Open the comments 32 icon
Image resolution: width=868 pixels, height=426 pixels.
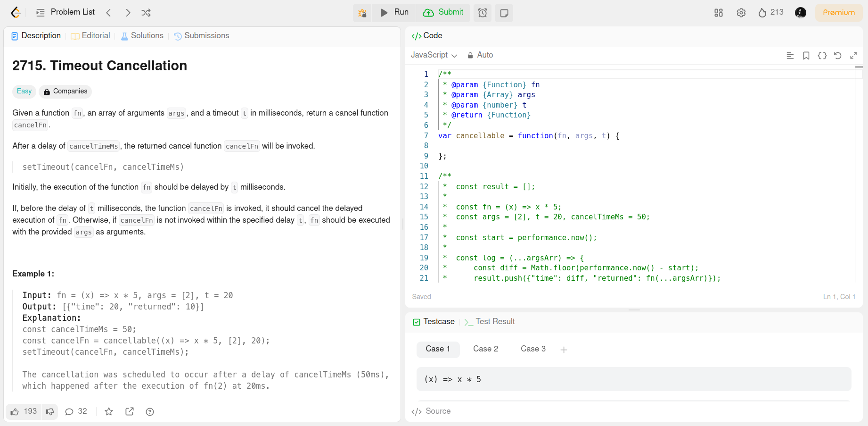click(x=76, y=411)
